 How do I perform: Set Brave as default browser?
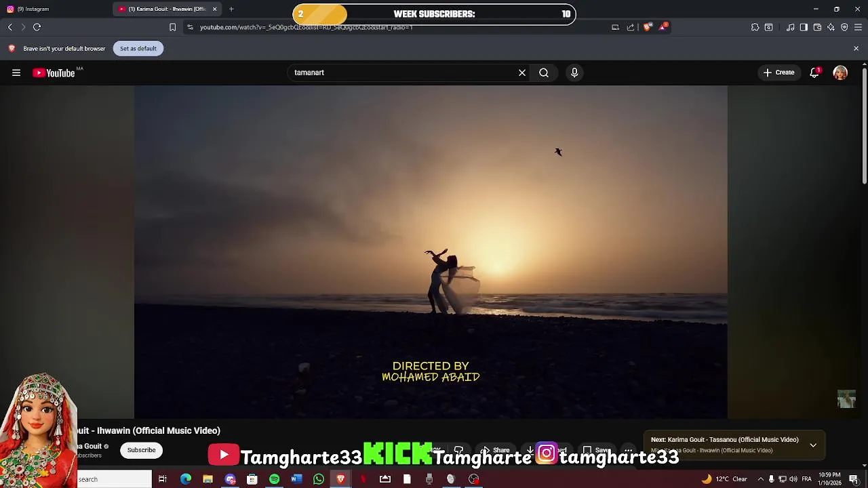coord(138,49)
